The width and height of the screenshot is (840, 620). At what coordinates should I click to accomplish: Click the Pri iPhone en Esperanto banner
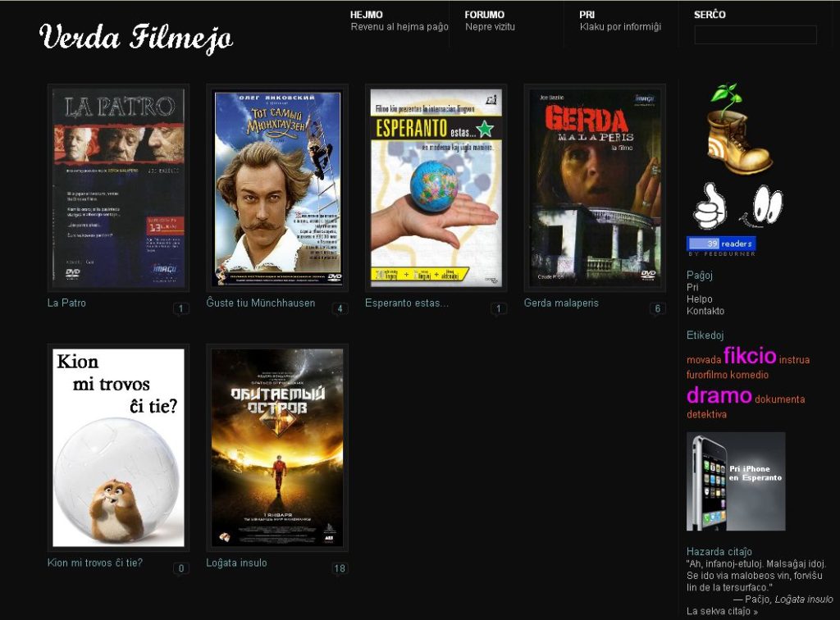click(736, 481)
